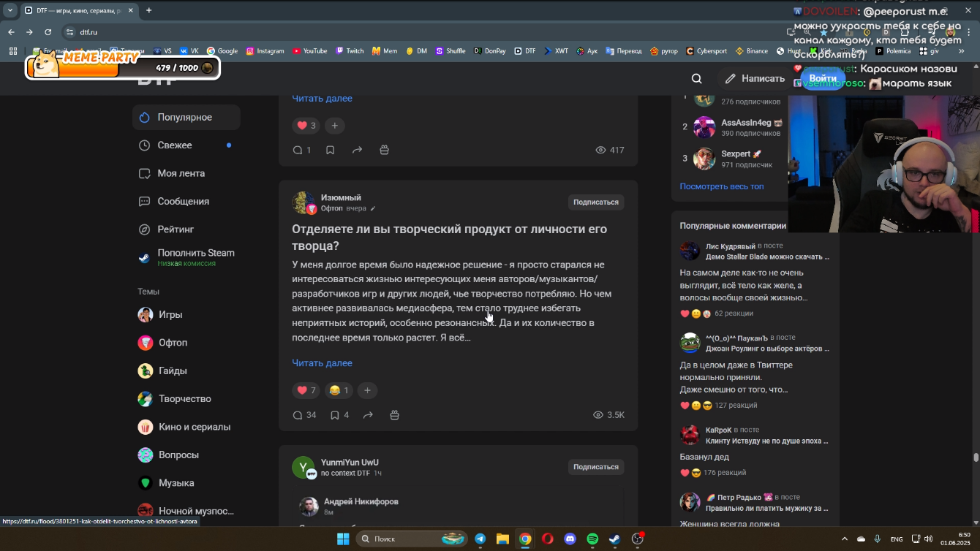This screenshot has width=980, height=551.
Task: Open the Chrome apps grid shortcut
Action: tap(12, 51)
